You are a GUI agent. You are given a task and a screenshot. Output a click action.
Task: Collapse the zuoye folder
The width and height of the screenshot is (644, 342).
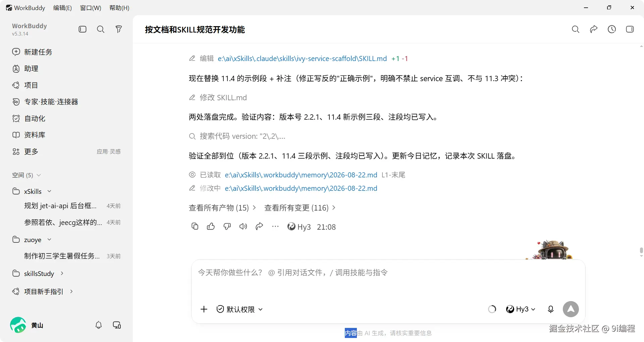[x=49, y=239]
